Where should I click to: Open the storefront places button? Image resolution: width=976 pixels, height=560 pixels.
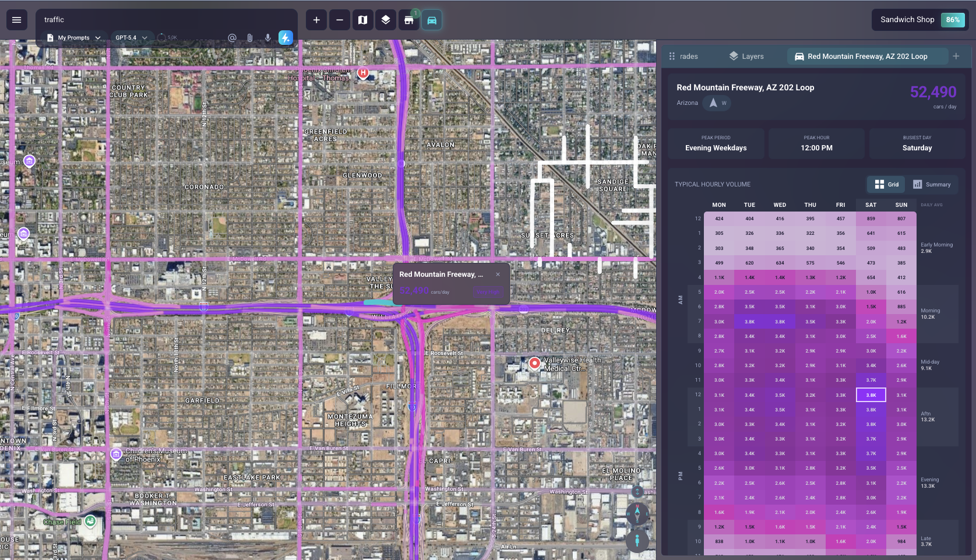[x=409, y=20]
